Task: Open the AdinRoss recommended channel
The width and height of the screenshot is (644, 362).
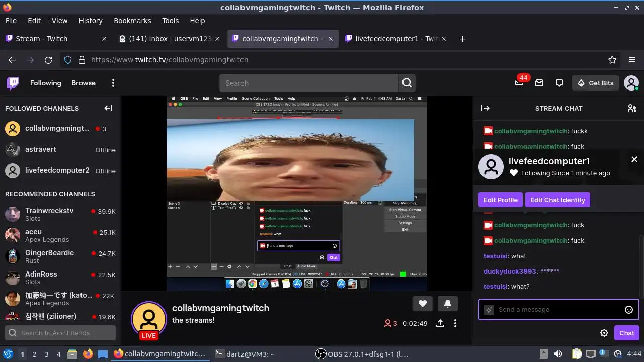Action: pyautogui.click(x=60, y=278)
